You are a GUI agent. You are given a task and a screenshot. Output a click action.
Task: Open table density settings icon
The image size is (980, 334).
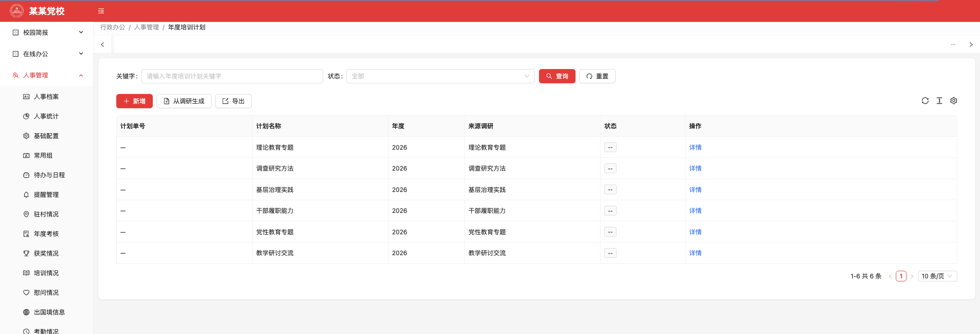939,101
